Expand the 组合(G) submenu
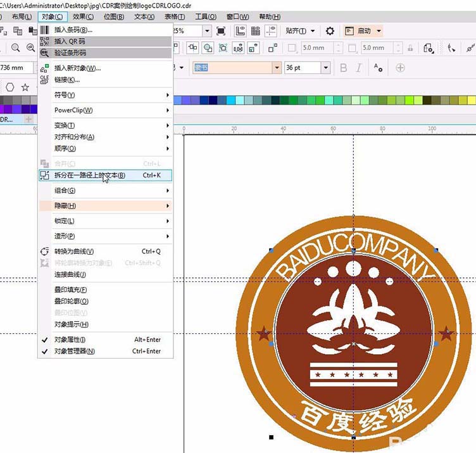476x453 pixels. [105, 191]
